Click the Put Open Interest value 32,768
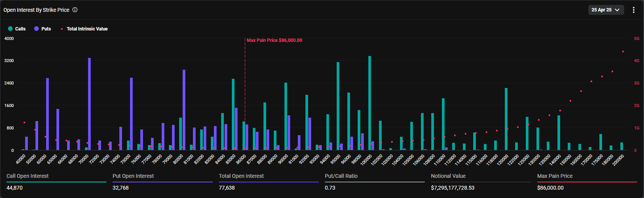This screenshot has width=644, height=198. click(x=120, y=188)
